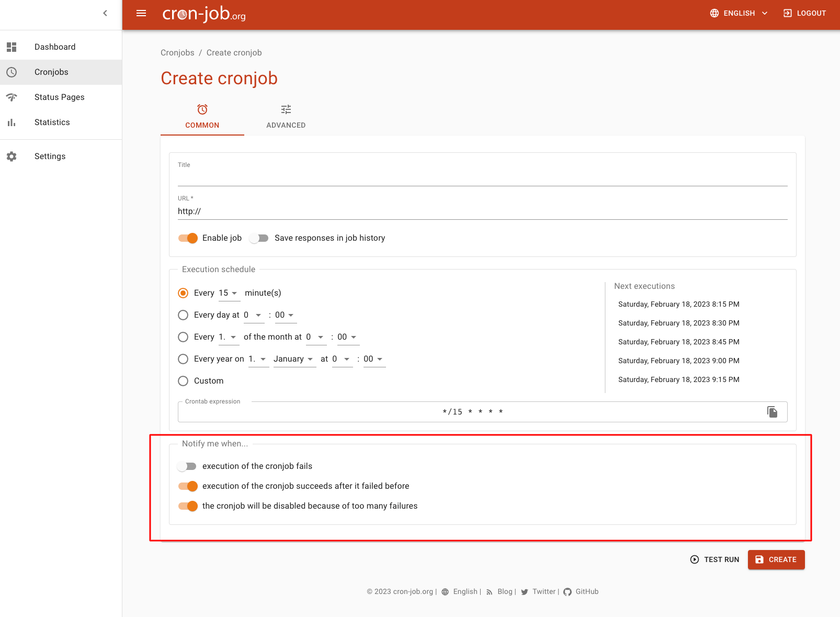This screenshot has width=840, height=617.
Task: Click the cron-job.org logo
Action: click(204, 14)
